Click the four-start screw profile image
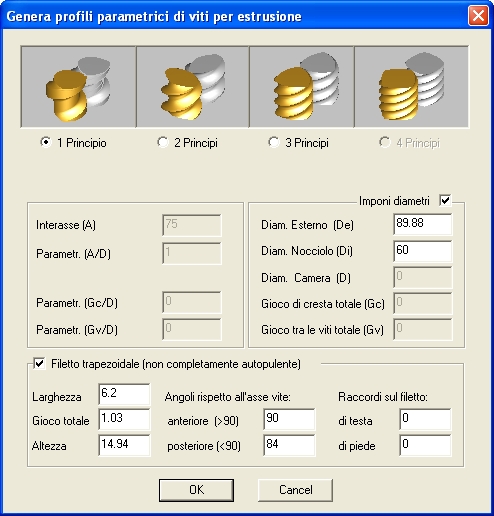The height and width of the screenshot is (516, 494). tap(411, 87)
